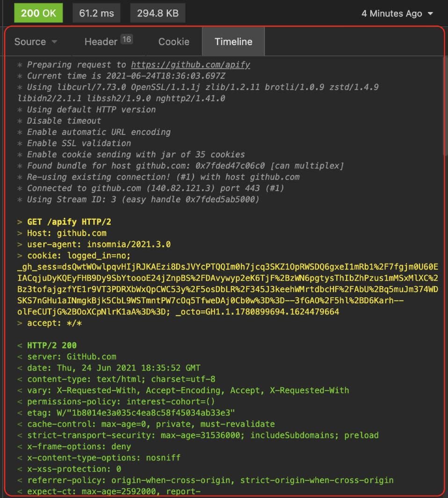The image size is (448, 498).
Task: Click the "Current time is" log line
Action: [126, 76]
